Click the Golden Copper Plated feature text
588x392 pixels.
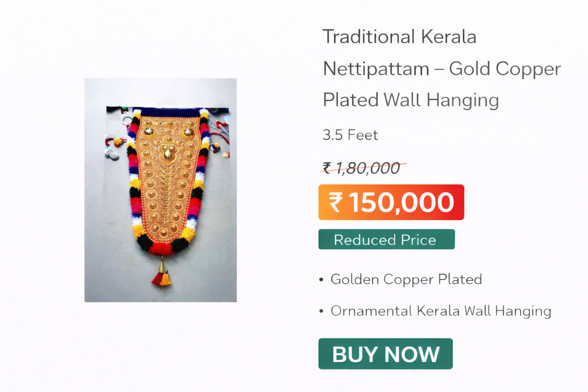(406, 279)
